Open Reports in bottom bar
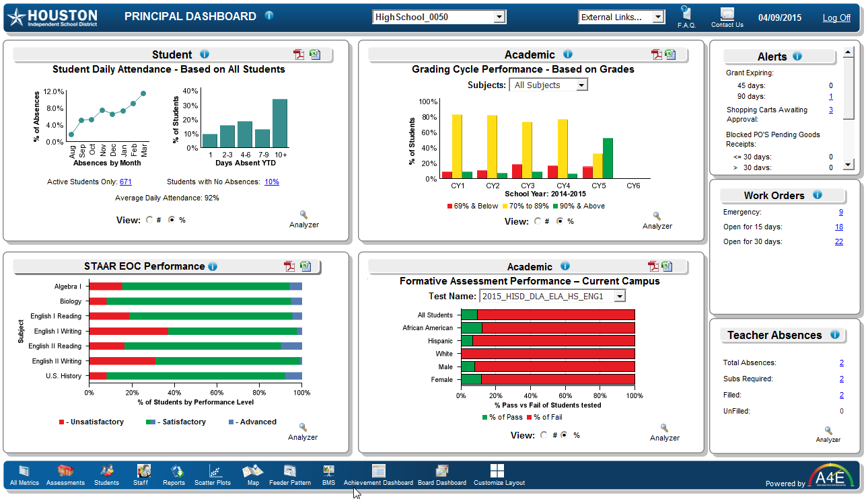Screen dimensions: 868x499 174,475
